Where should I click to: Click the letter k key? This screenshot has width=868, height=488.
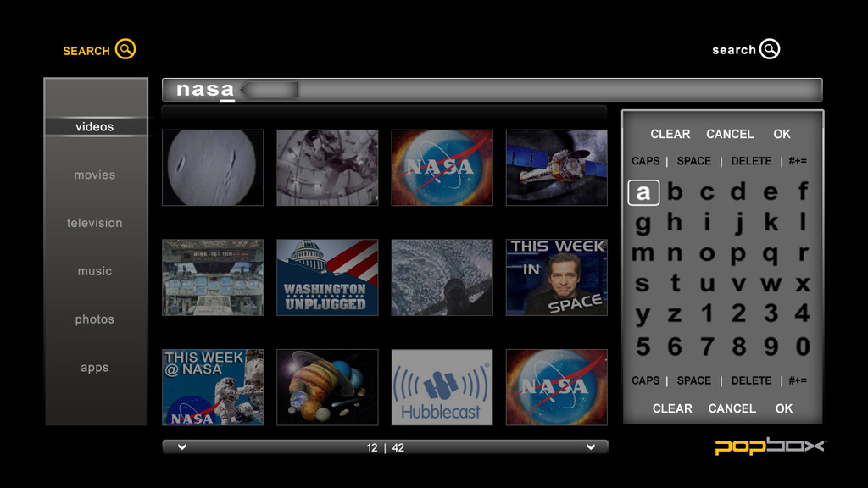pos(771,222)
